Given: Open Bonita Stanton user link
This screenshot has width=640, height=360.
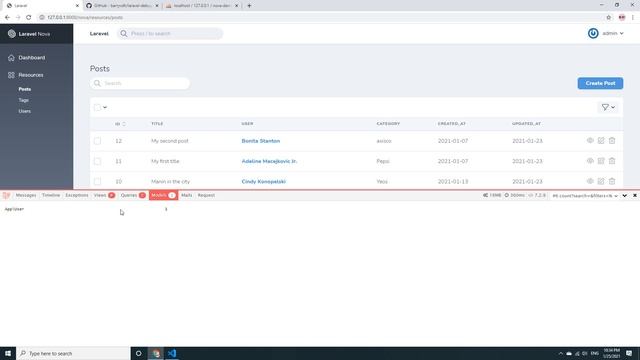Looking at the screenshot, I should (x=261, y=141).
